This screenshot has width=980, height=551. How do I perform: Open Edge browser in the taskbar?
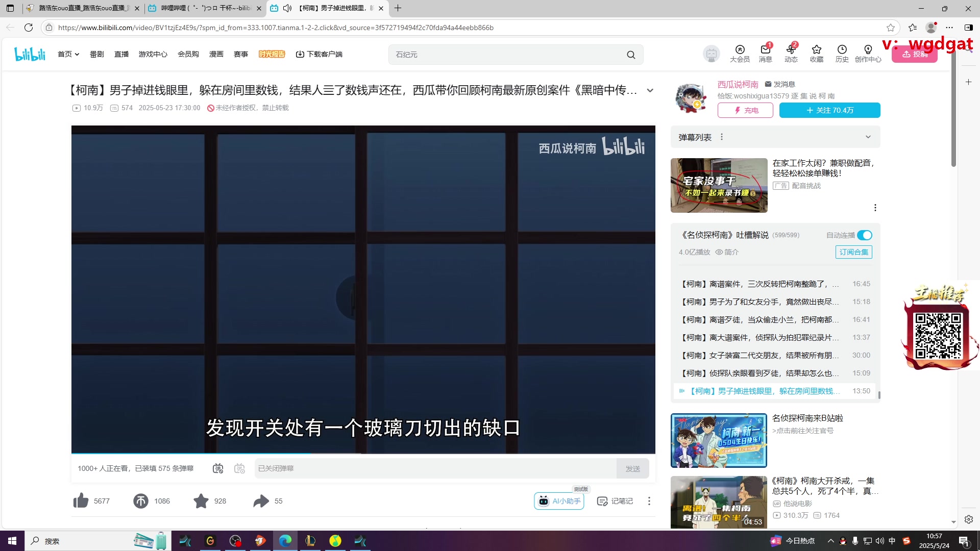(x=285, y=541)
